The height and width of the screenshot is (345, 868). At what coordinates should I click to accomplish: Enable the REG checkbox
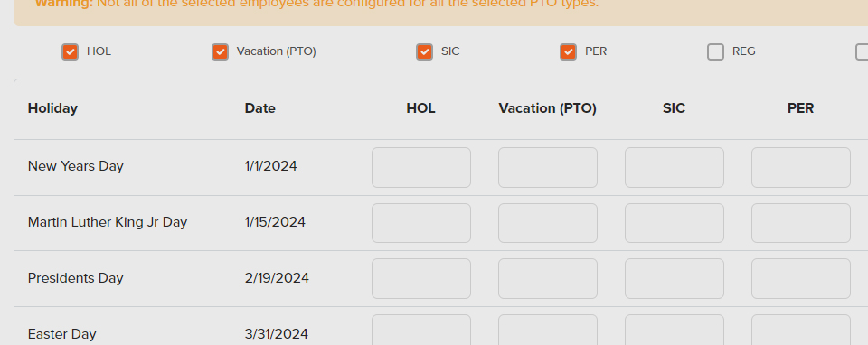click(x=716, y=52)
